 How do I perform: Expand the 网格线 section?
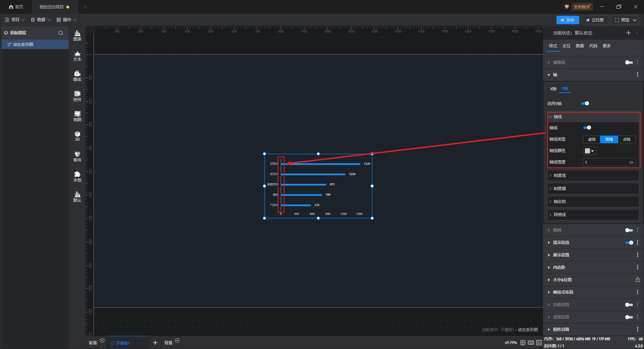tap(593, 215)
